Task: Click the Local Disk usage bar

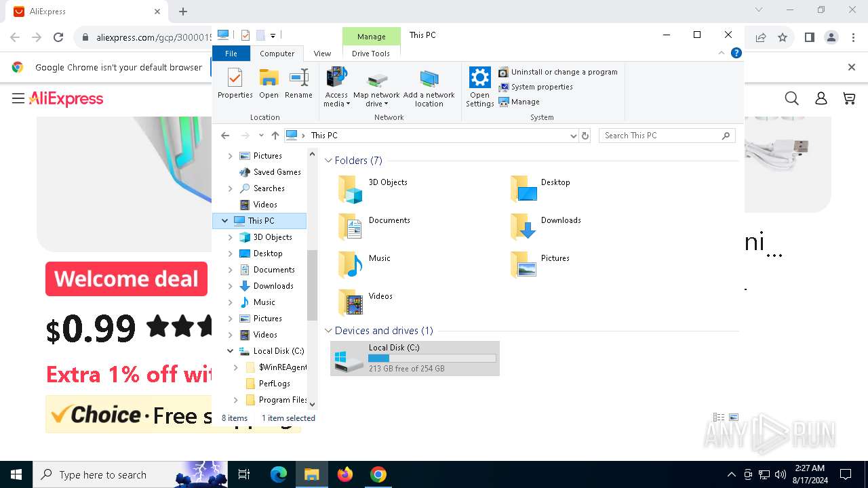Action: (433, 358)
